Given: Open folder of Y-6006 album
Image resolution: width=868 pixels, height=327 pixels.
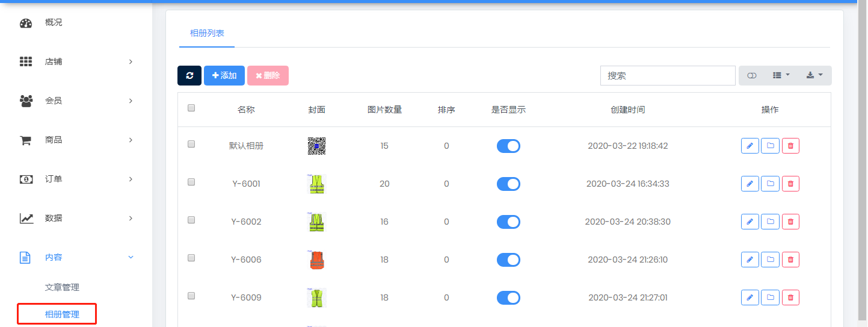Looking at the screenshot, I should click(770, 260).
